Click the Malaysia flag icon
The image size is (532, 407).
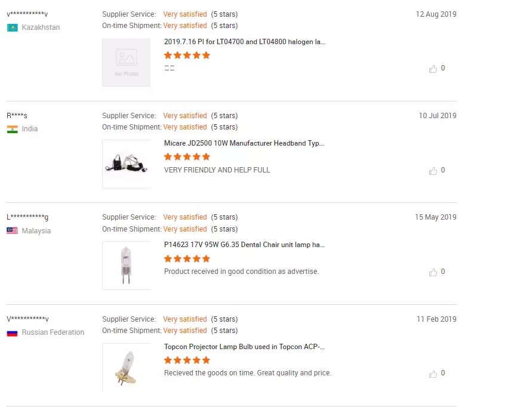(12, 231)
